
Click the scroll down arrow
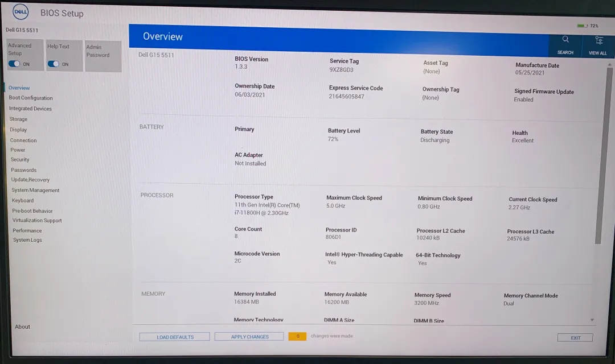tap(592, 320)
